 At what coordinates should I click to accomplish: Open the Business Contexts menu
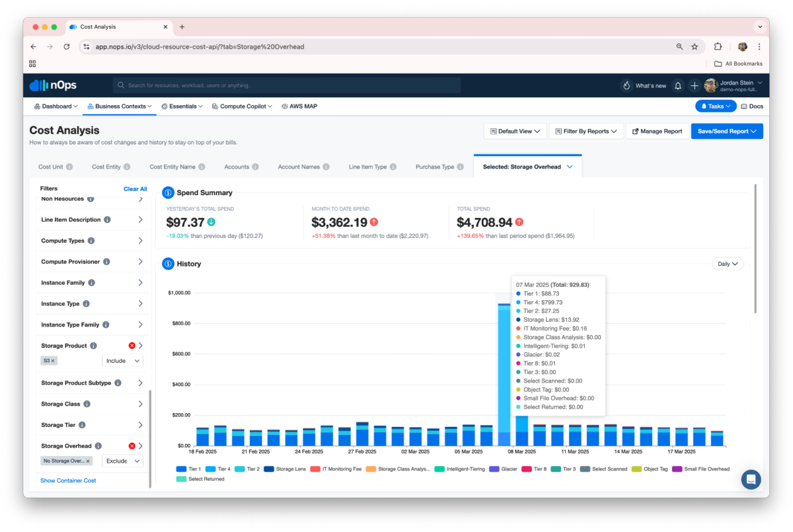[120, 106]
